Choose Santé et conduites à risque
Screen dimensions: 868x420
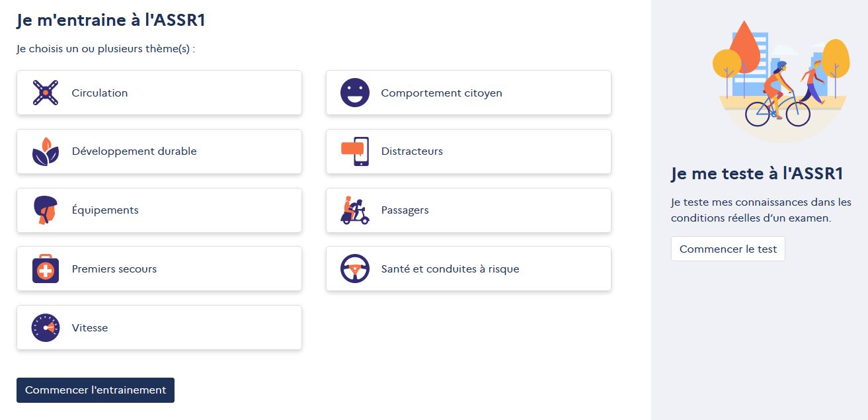coord(469,269)
